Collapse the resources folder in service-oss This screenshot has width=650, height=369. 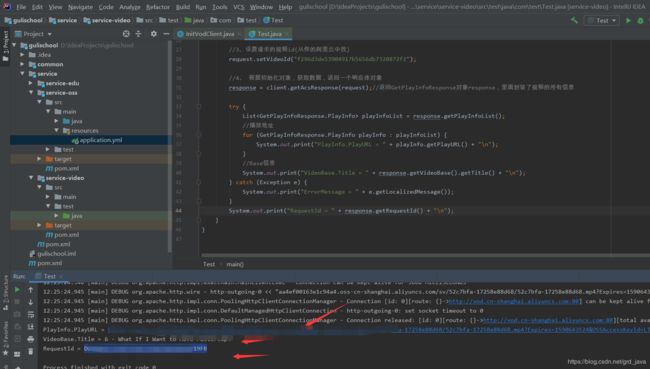(x=57, y=131)
